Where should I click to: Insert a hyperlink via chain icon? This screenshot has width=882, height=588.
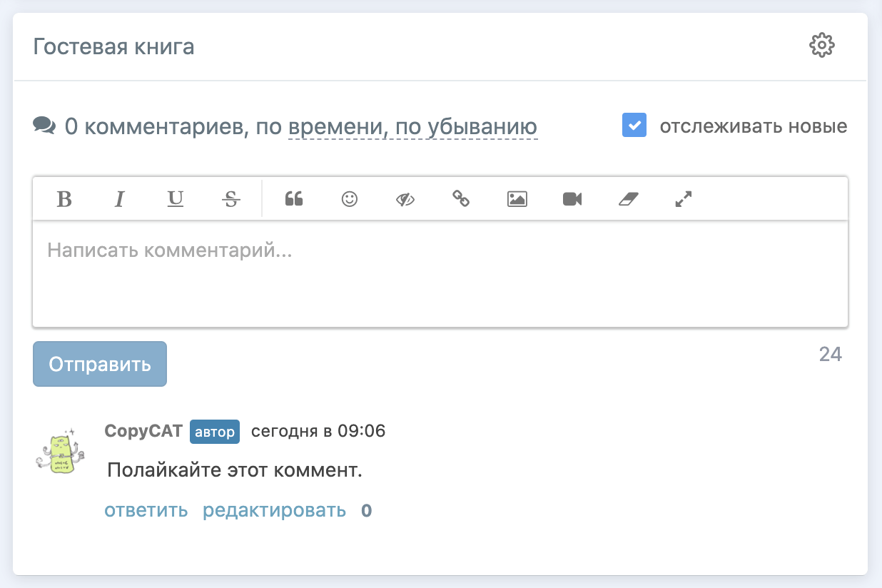461,199
